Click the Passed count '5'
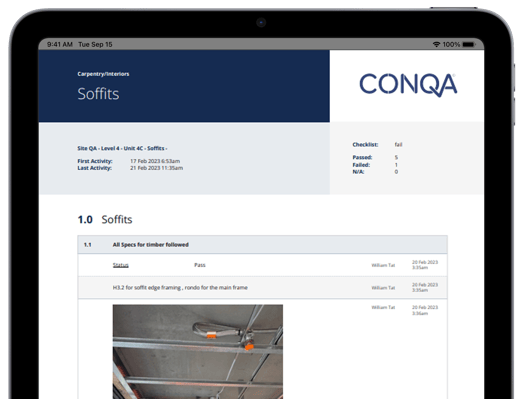The width and height of the screenshot is (522, 399). point(396,157)
